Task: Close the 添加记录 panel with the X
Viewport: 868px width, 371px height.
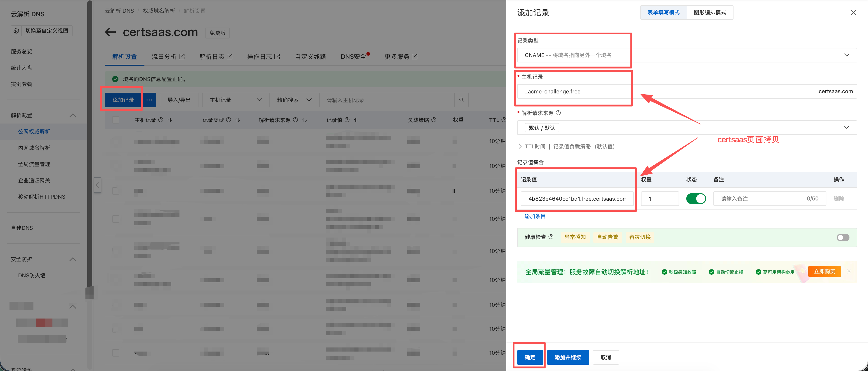Action: [854, 12]
